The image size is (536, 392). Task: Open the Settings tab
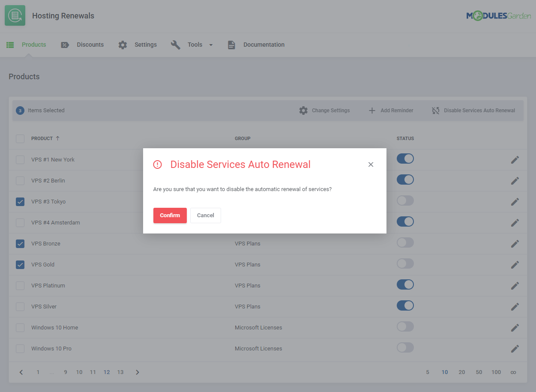coord(146,44)
